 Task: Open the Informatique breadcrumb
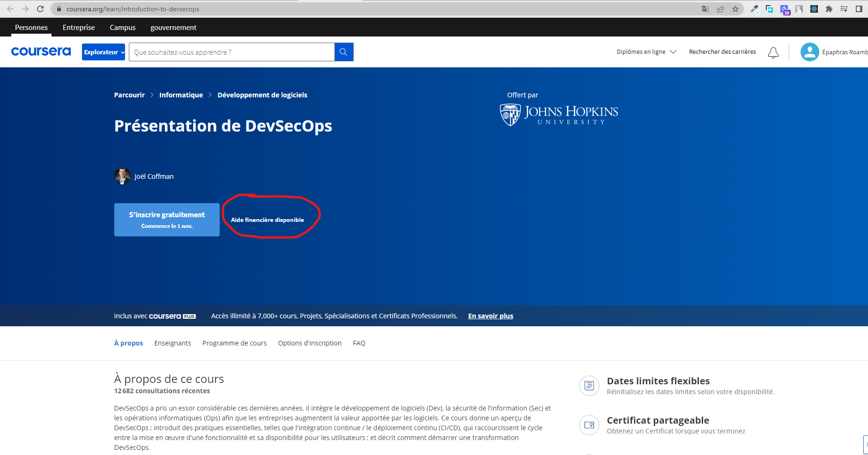pyautogui.click(x=181, y=95)
